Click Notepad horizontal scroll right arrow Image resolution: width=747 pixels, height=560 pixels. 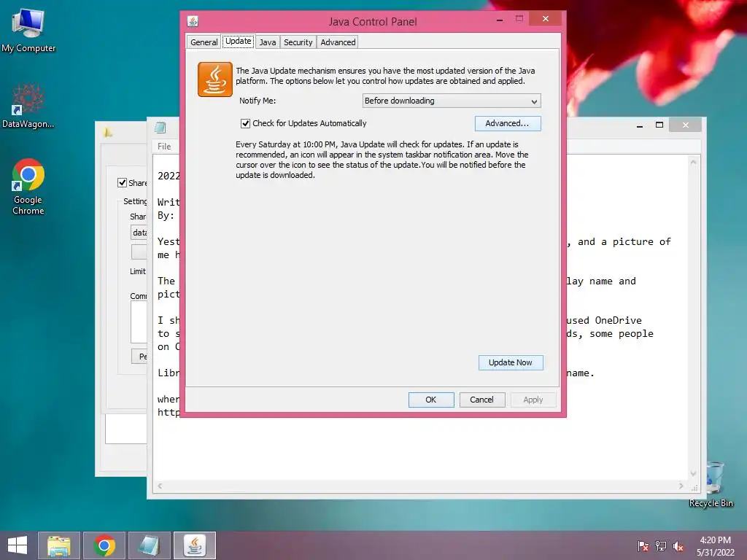[x=681, y=486]
